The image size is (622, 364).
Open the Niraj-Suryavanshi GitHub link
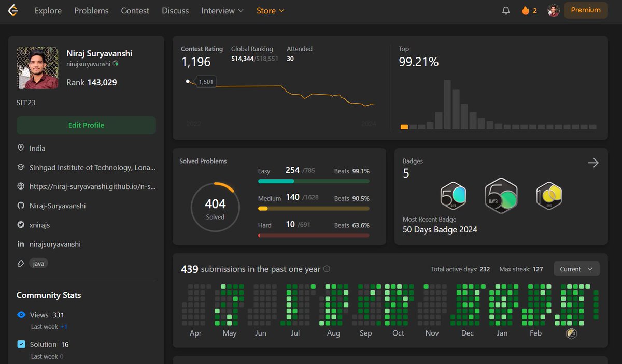tap(58, 206)
